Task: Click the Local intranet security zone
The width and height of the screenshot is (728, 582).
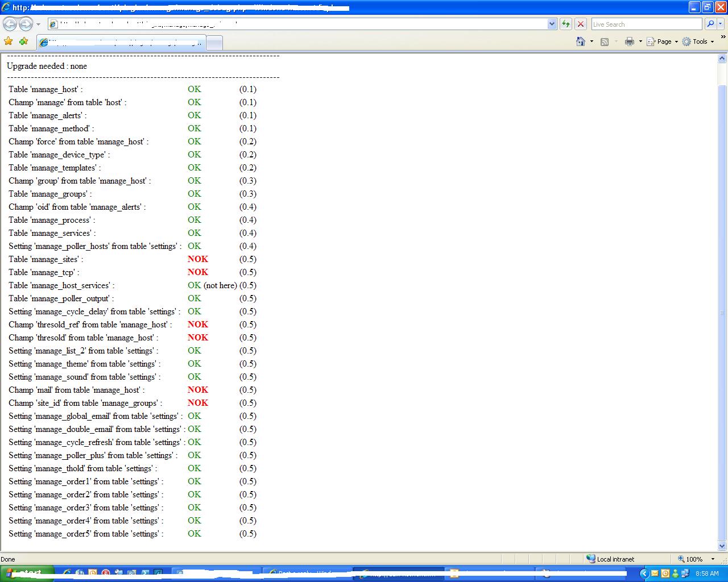Action: point(610,559)
